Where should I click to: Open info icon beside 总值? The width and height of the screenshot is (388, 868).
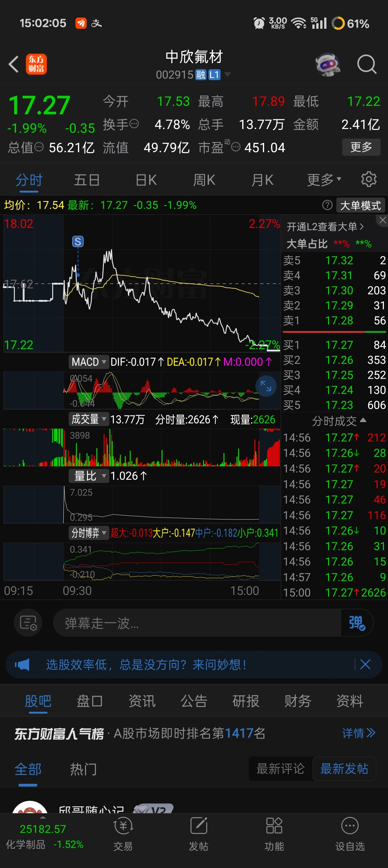click(x=39, y=147)
